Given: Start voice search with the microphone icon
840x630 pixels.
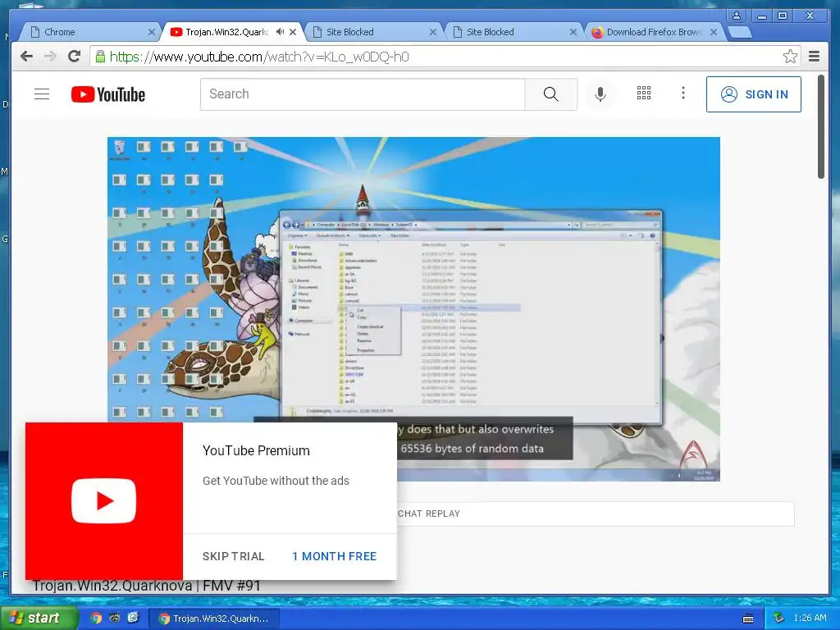Looking at the screenshot, I should [600, 94].
